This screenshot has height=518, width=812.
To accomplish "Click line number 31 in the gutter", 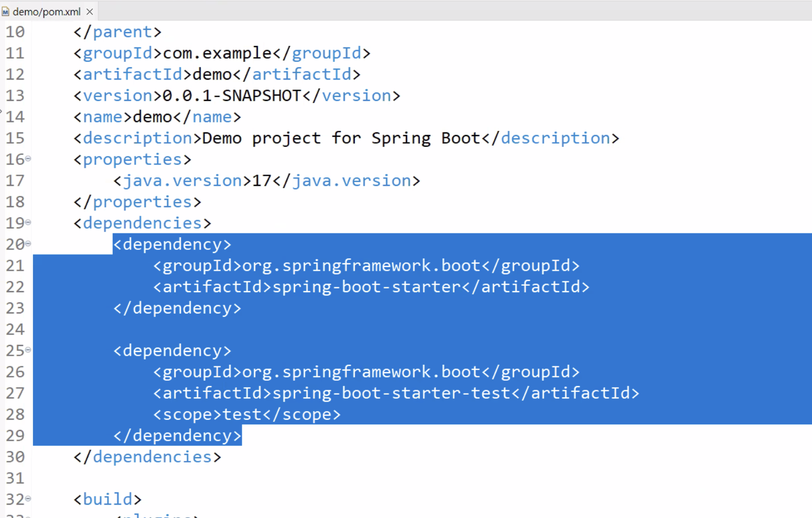I will click(x=15, y=478).
